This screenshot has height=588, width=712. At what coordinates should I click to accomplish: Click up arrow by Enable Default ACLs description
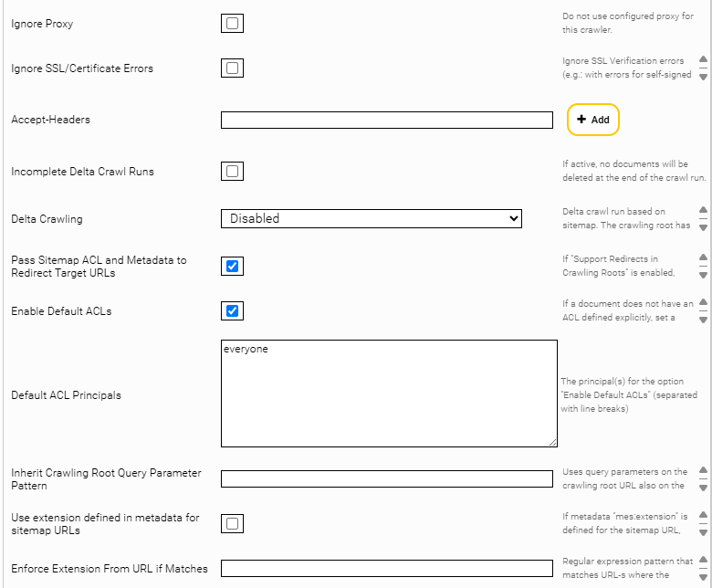703,302
